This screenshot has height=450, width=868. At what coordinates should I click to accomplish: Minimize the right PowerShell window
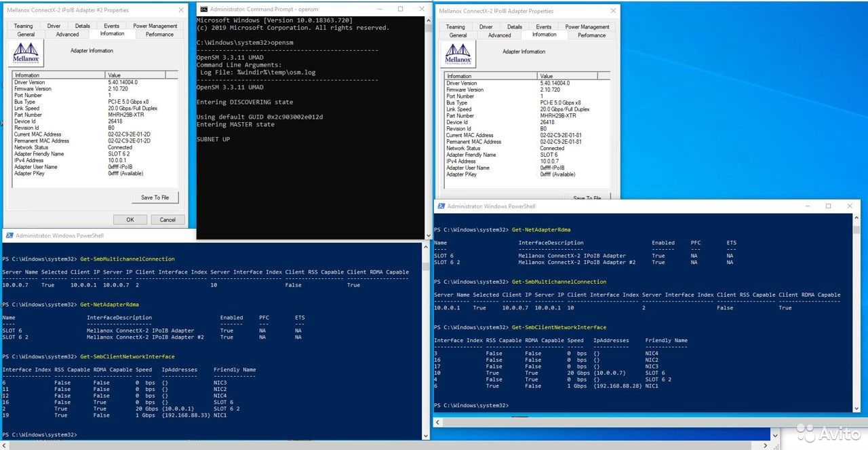pyautogui.click(x=807, y=206)
